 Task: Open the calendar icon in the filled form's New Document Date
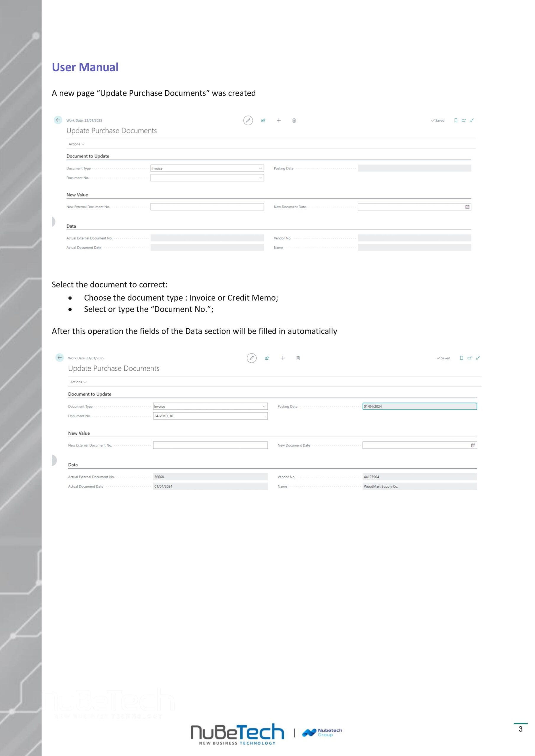point(473,445)
